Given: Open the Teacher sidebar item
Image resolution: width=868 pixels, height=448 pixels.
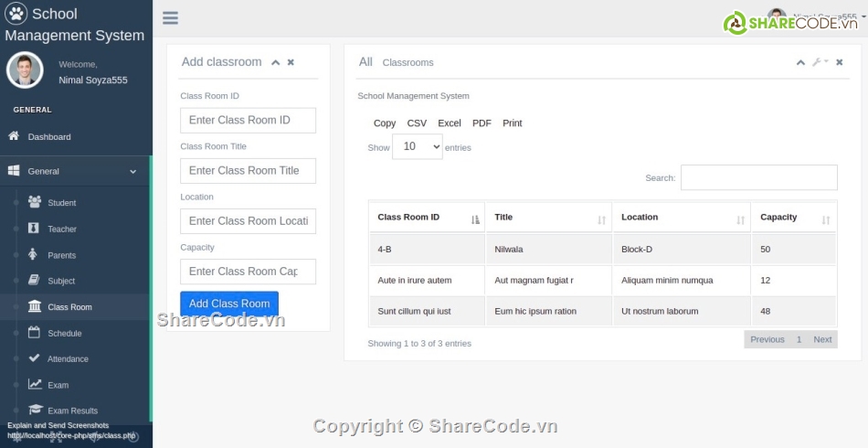Looking at the screenshot, I should pos(61,229).
